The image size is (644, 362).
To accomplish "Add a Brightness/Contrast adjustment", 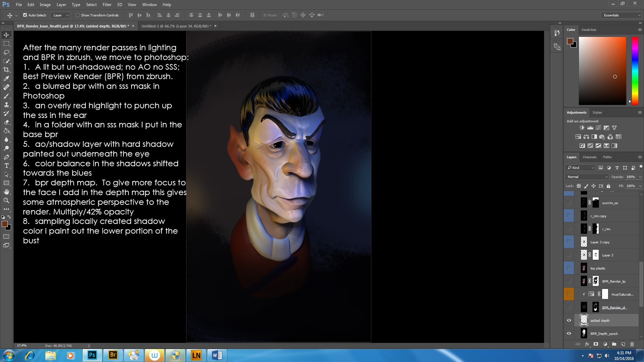I will click(x=582, y=128).
